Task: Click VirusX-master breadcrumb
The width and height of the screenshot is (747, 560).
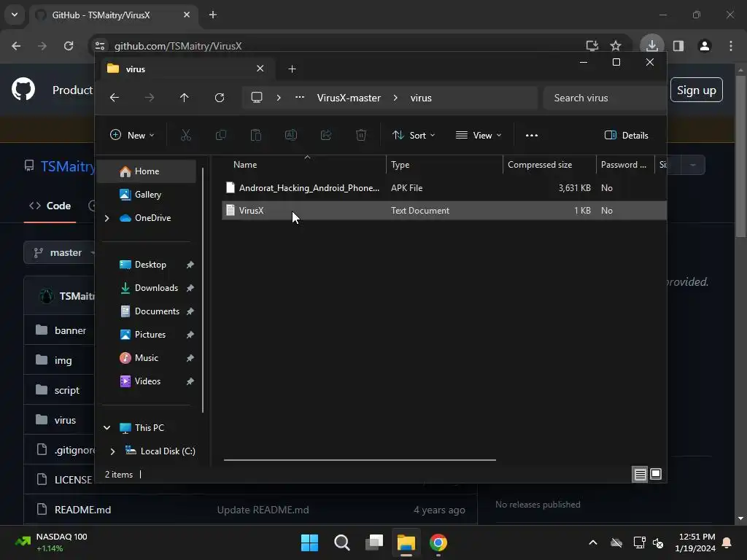Action: (349, 98)
